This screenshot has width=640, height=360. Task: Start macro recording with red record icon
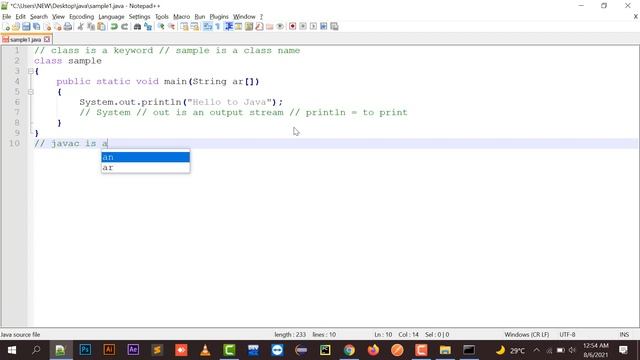click(292, 27)
